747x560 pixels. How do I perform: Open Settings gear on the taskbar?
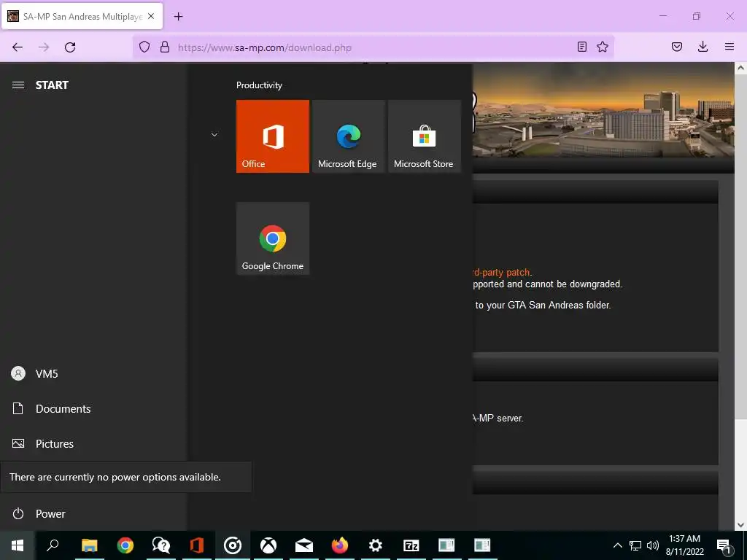point(376,545)
